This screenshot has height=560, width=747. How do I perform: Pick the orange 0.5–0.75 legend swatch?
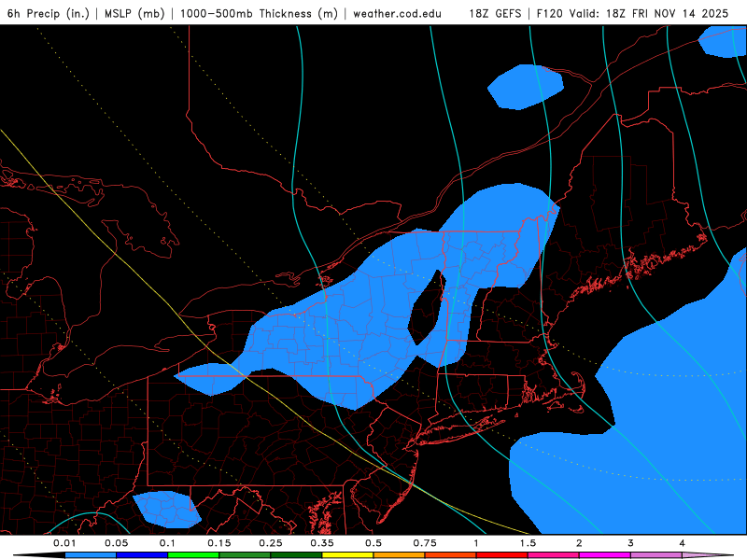pyautogui.click(x=400, y=555)
